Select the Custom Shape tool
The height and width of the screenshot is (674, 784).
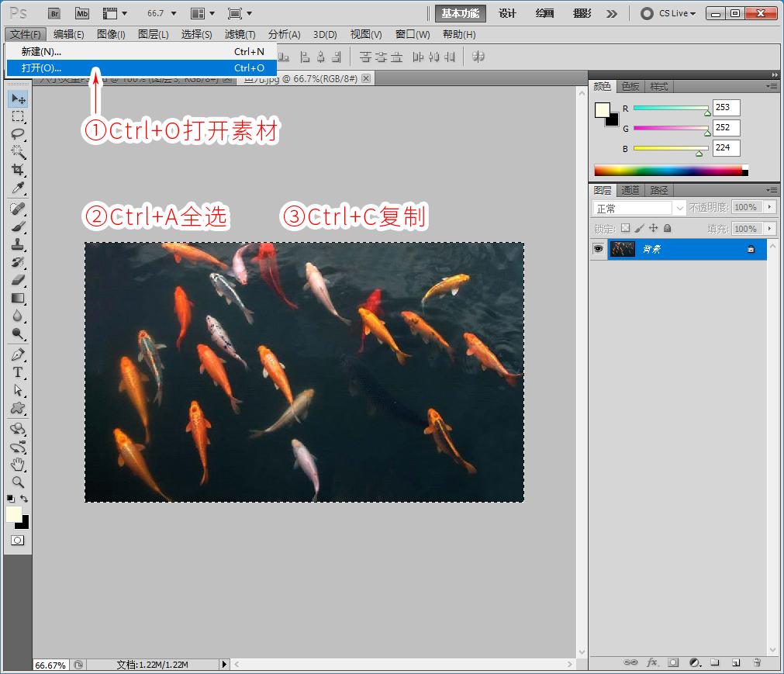coord(18,408)
